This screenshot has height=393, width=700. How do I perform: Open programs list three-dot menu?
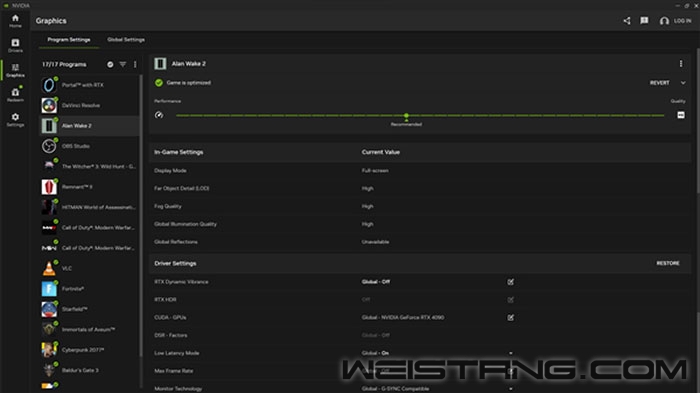click(135, 64)
